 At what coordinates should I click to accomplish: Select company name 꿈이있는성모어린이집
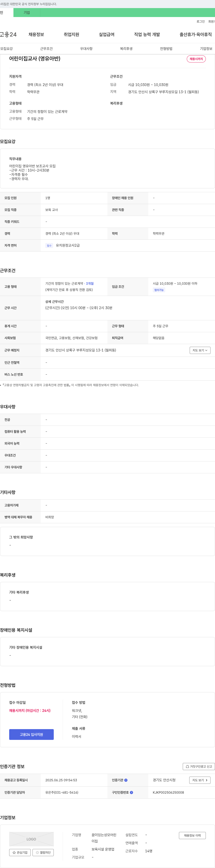(x=104, y=838)
